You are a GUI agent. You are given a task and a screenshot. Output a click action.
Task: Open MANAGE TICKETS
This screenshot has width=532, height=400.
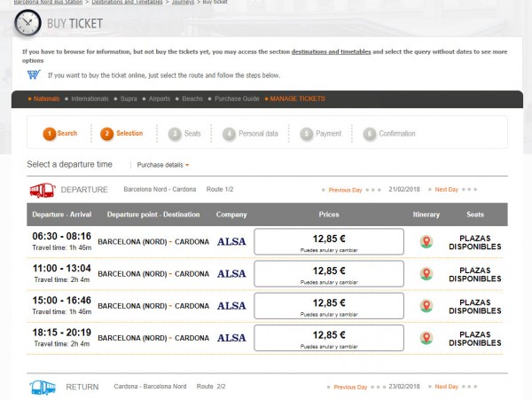295,98
